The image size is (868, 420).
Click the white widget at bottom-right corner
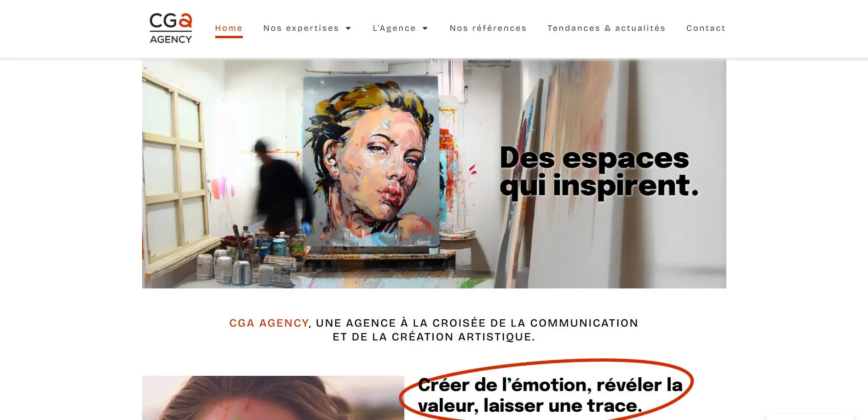pyautogui.click(x=810, y=417)
